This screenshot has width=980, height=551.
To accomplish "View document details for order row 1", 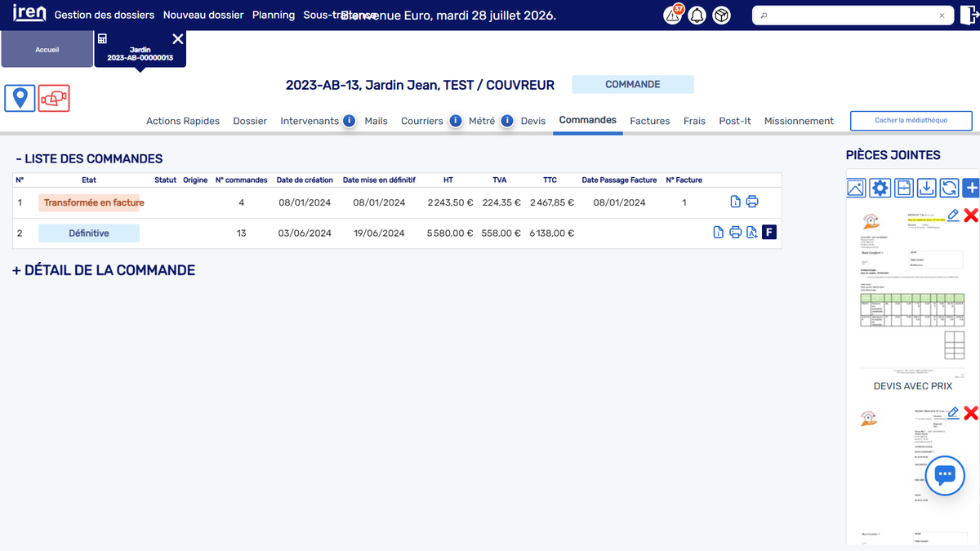I will pos(735,202).
